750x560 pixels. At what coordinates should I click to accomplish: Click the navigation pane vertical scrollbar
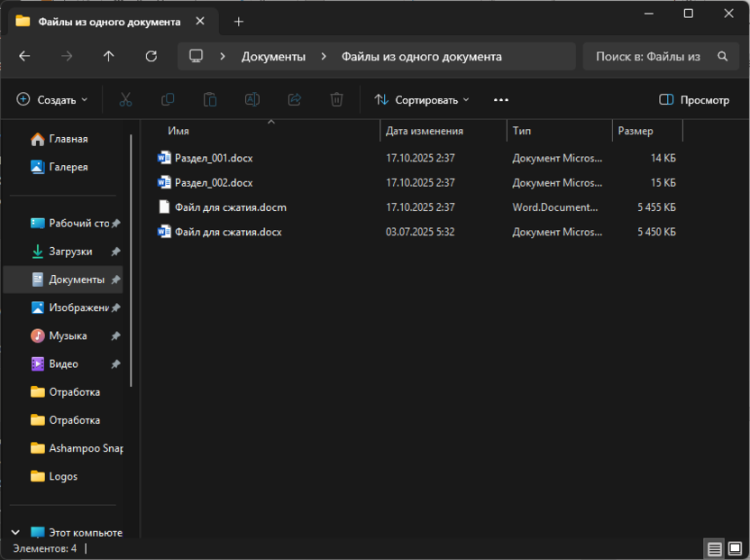[x=132, y=262]
